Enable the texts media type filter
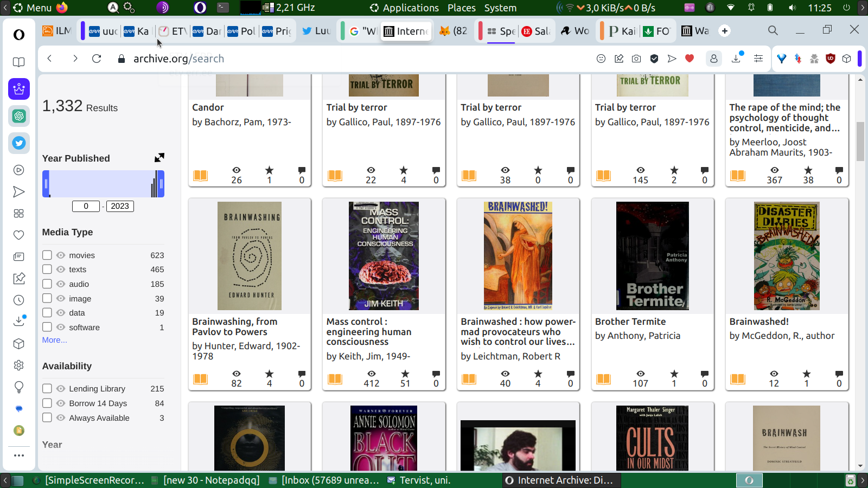Image resolution: width=868 pixels, height=488 pixels. click(47, 269)
